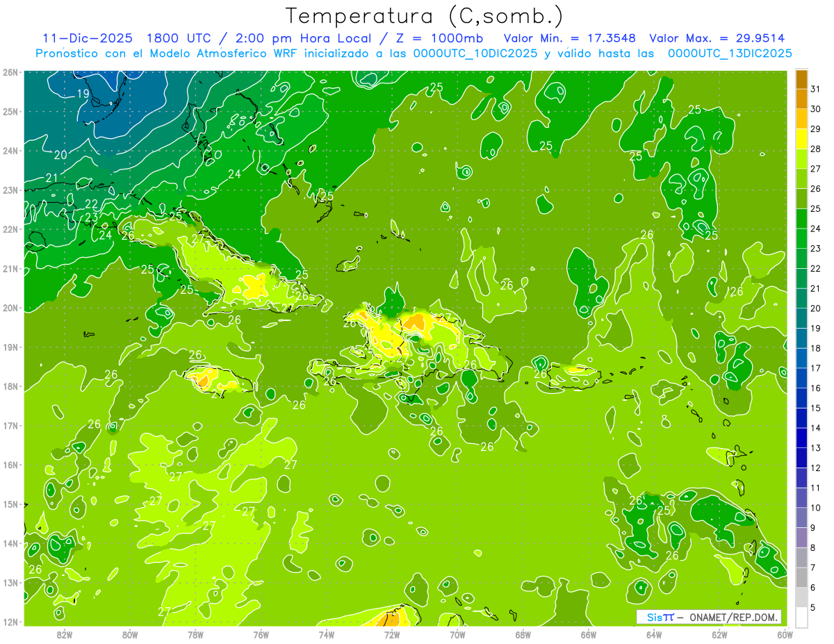The width and height of the screenshot is (834, 644).
Task: Click the Temperatura (C,somb.) title
Action: pyautogui.click(x=425, y=16)
